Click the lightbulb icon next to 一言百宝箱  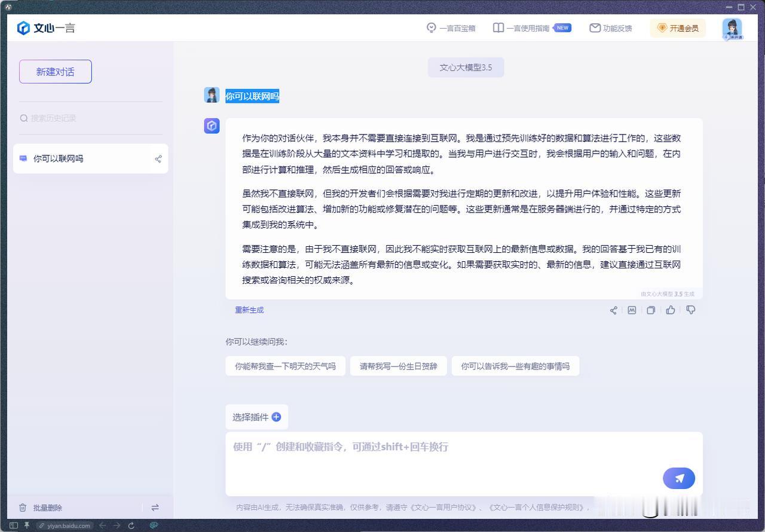tap(432, 28)
